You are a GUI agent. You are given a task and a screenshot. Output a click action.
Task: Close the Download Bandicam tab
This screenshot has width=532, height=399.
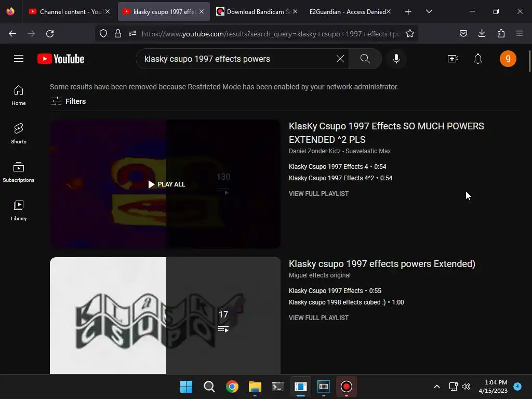[295, 11]
